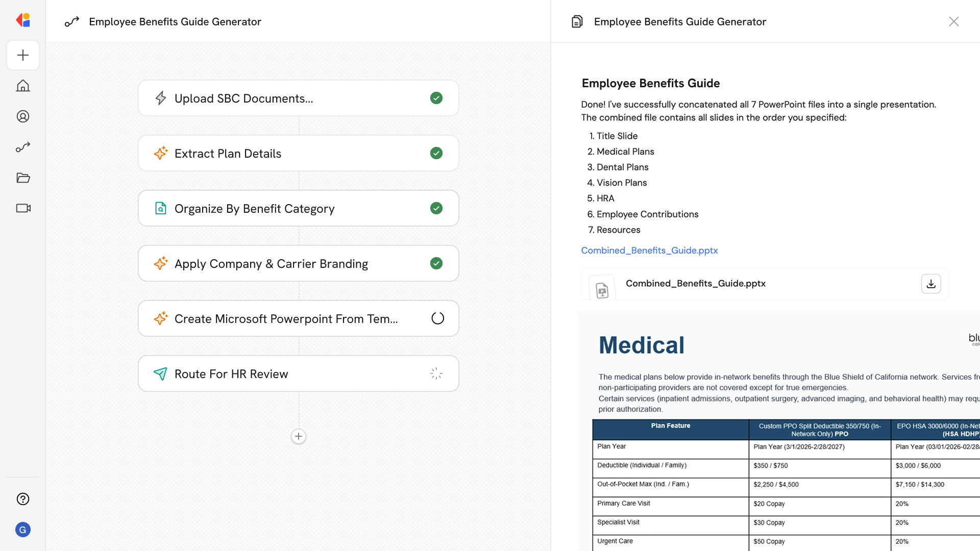980x551 pixels.
Task: Close the Employee Benefits Guide output panel
Action: tap(953, 21)
